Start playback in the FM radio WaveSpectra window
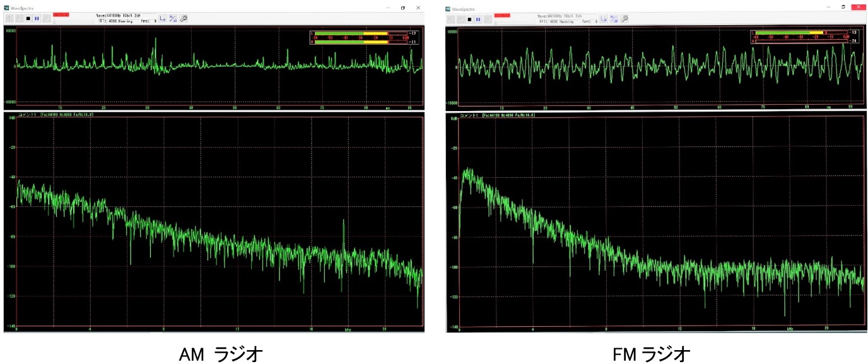868x364 pixels. pos(461,20)
